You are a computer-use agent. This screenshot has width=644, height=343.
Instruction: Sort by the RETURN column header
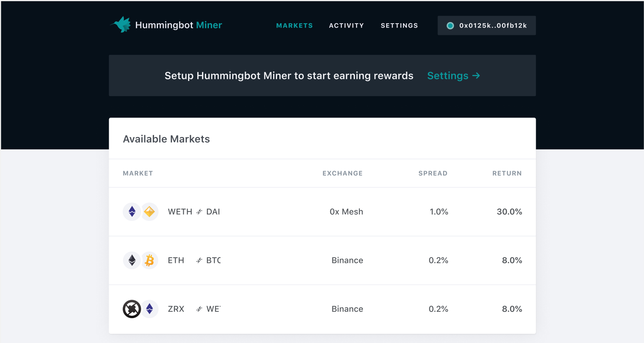click(x=507, y=174)
